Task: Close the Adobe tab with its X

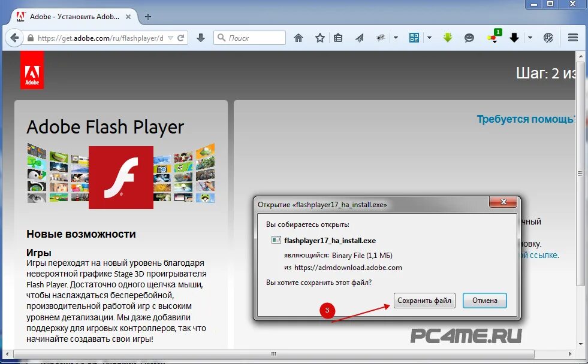Action: [x=128, y=17]
